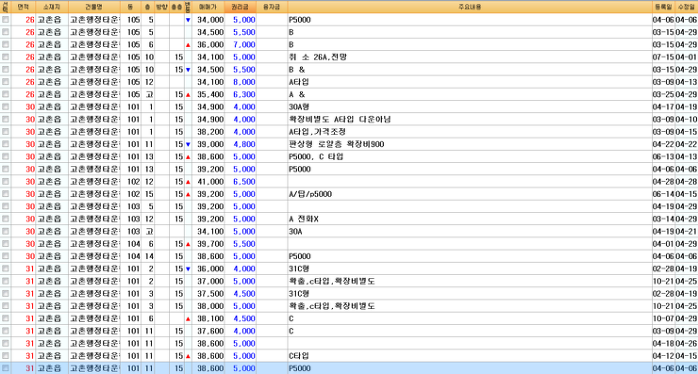Viewport: 698px width, 374px height.
Task: Click the 6,500 premium cell
Action: [241, 182]
